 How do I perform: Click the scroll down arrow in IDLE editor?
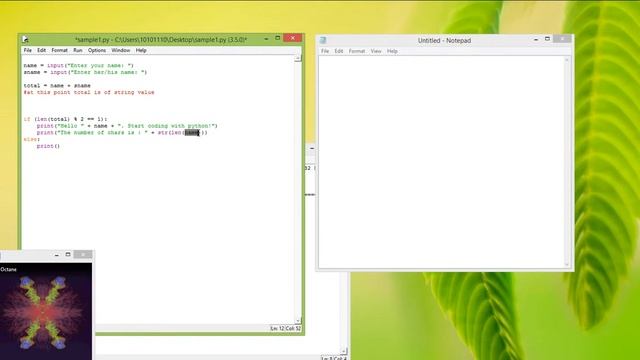click(298, 321)
